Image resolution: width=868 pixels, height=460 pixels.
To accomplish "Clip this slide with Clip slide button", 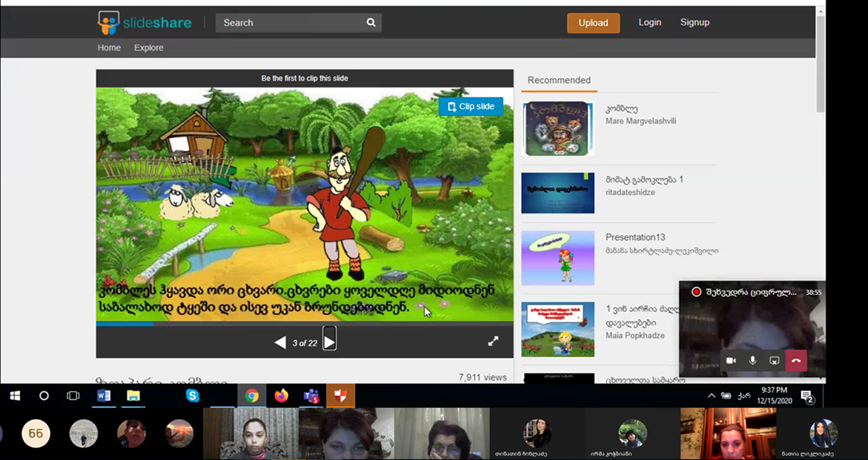I will click(471, 106).
